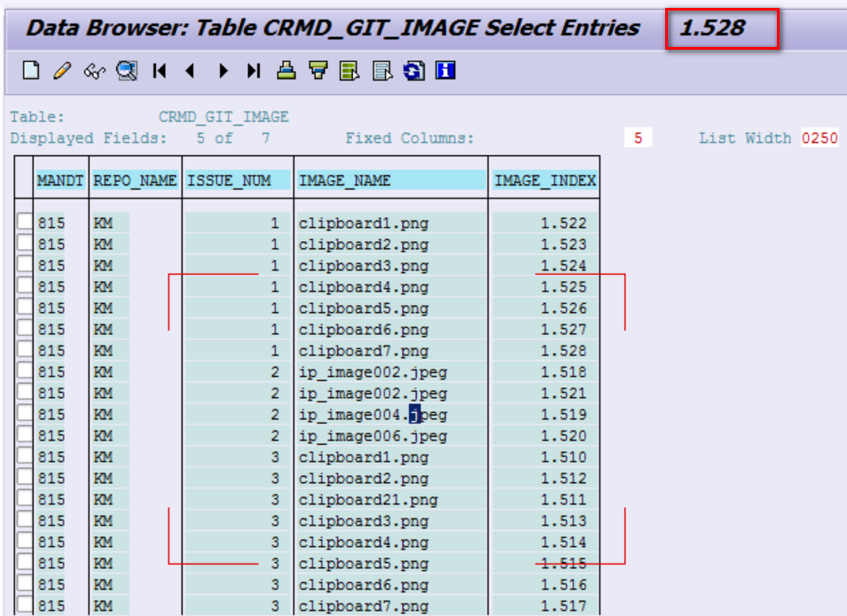Select checkbox for row index 1.518
This screenshot has height=616, width=847.
24,370
